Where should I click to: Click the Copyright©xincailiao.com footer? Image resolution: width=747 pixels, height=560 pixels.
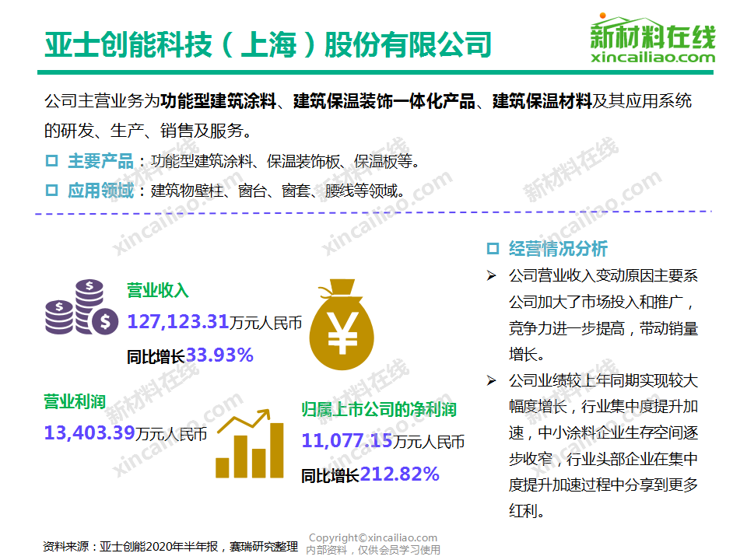pos(373,537)
